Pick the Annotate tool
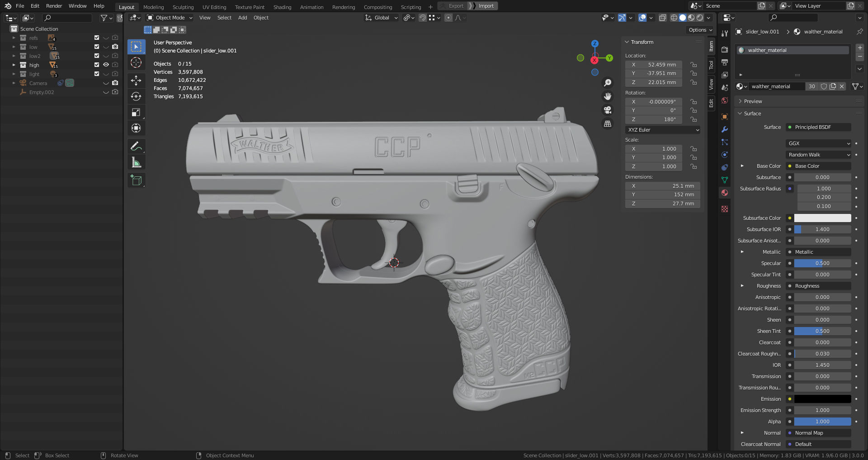This screenshot has width=868, height=460. (136, 147)
